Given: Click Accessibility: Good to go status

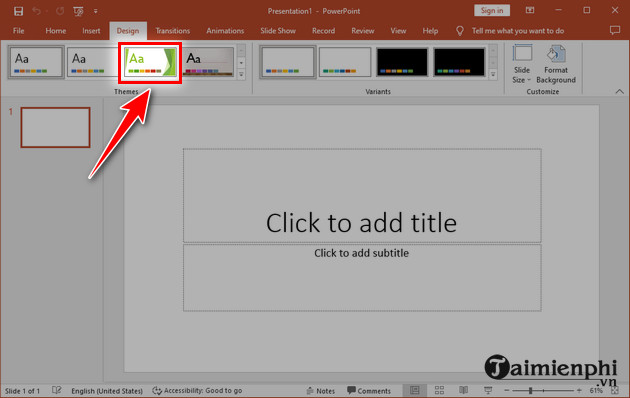Looking at the screenshot, I should (x=197, y=390).
